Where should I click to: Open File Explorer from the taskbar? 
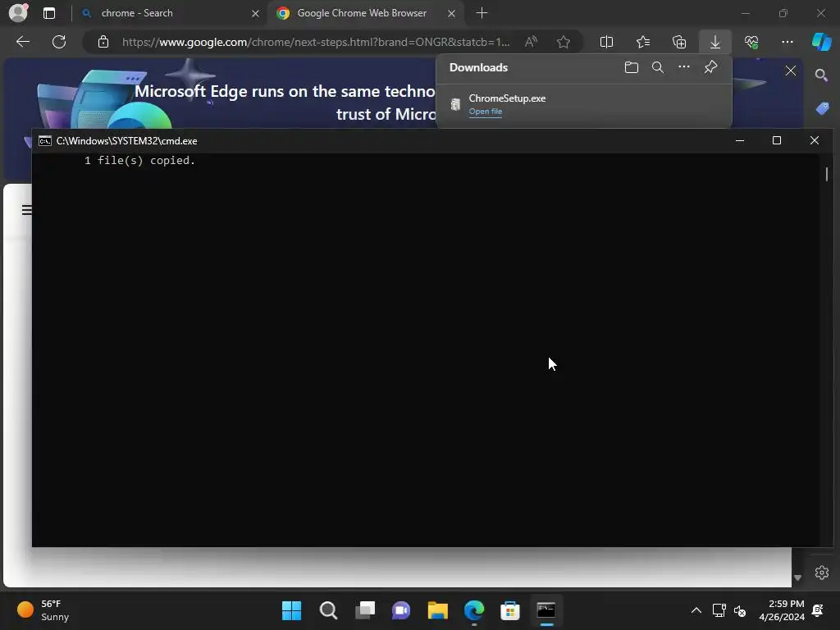pyautogui.click(x=438, y=610)
